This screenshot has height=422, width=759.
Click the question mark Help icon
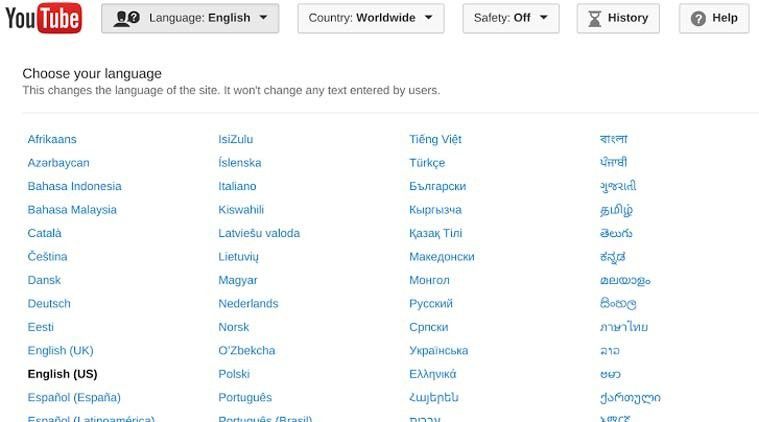coord(698,18)
